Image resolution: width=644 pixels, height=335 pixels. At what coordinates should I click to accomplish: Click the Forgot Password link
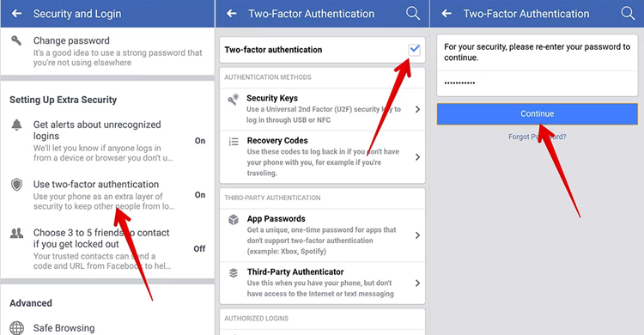pyautogui.click(x=538, y=137)
